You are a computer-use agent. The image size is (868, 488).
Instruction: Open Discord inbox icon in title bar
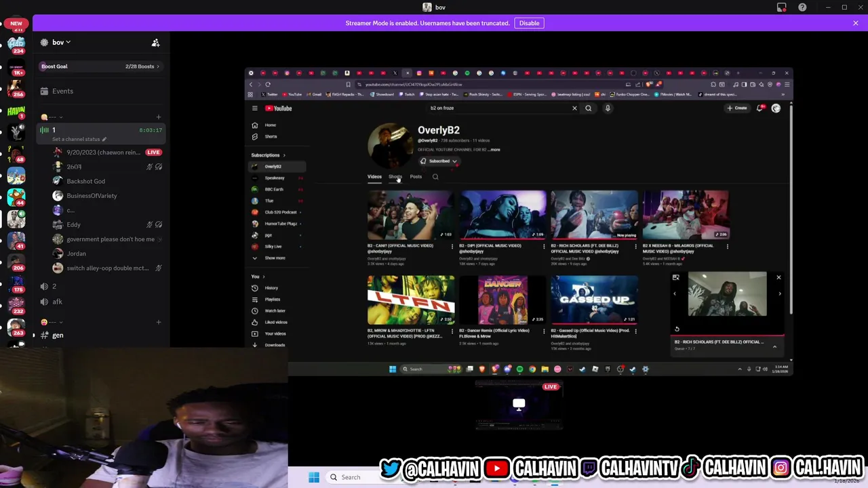click(782, 7)
